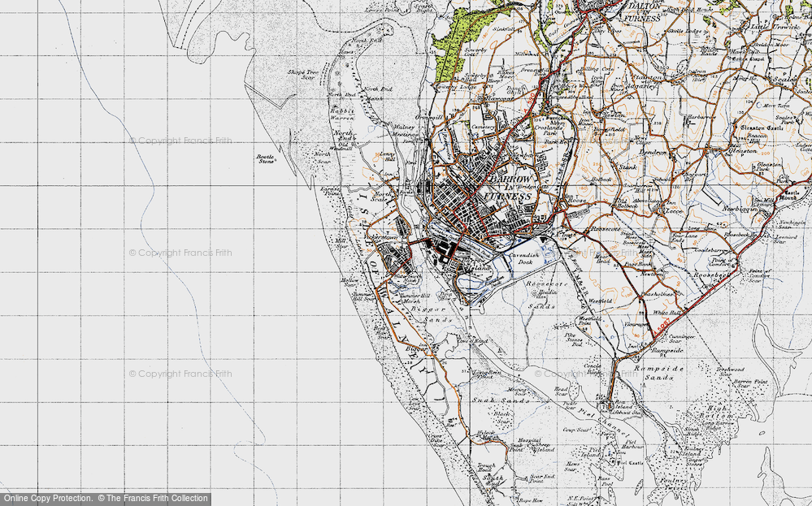Screen dimensions: 812x506
Task: Select the 'Stank' village label
Action: click(627, 167)
